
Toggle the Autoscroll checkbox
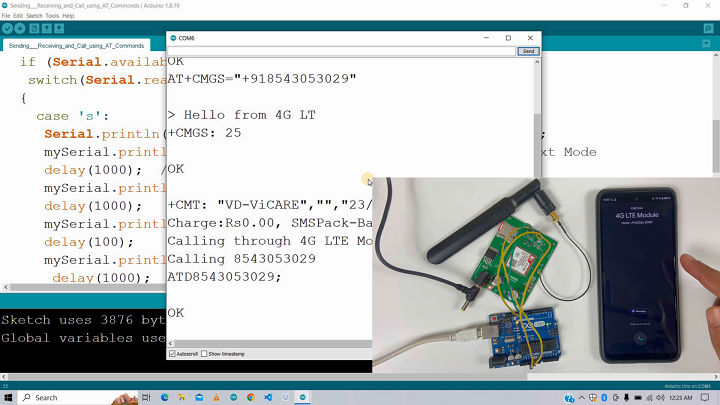pyautogui.click(x=172, y=354)
